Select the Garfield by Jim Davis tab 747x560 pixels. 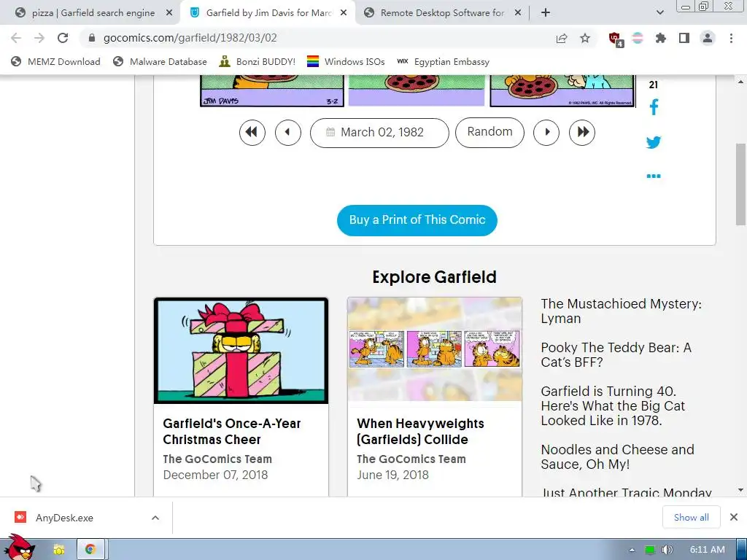point(268,13)
